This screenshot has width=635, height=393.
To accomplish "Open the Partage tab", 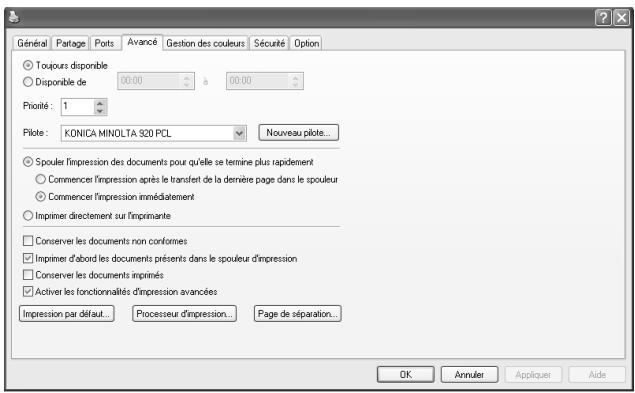I will pos(71,43).
